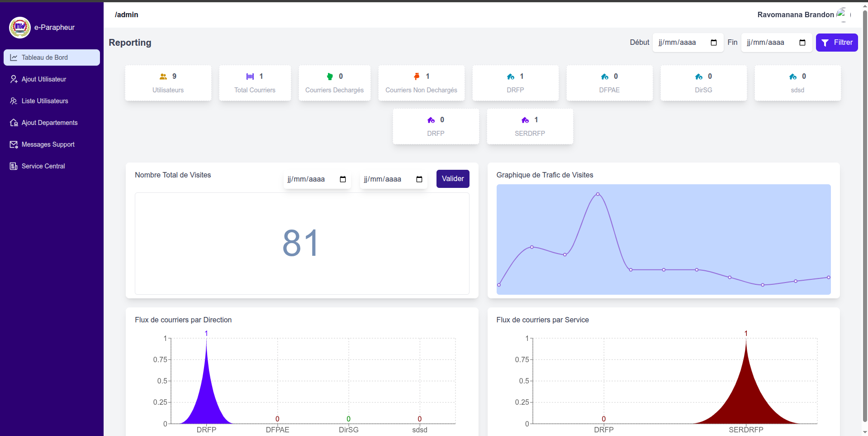Screen dimensions: 868x436
Task: Click the Courriers Non Dechargés pin icon
Action: pyautogui.click(x=417, y=77)
